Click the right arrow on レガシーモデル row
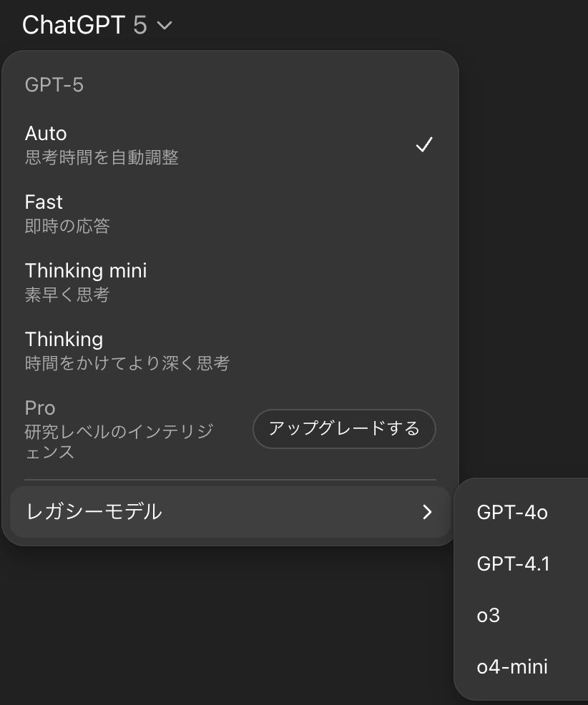The width and height of the screenshot is (588, 705). coord(427,512)
